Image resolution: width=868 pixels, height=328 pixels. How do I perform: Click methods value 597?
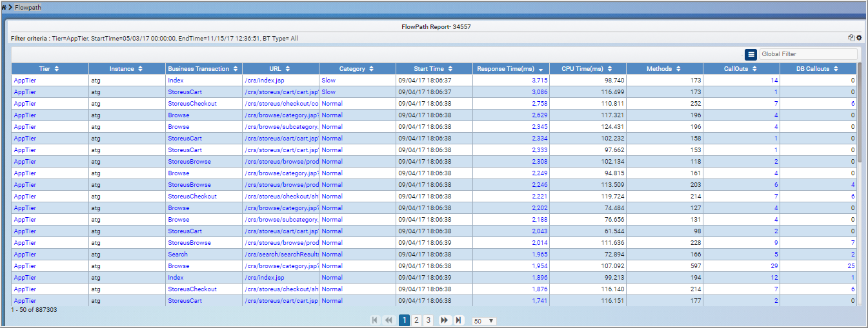[696, 266]
